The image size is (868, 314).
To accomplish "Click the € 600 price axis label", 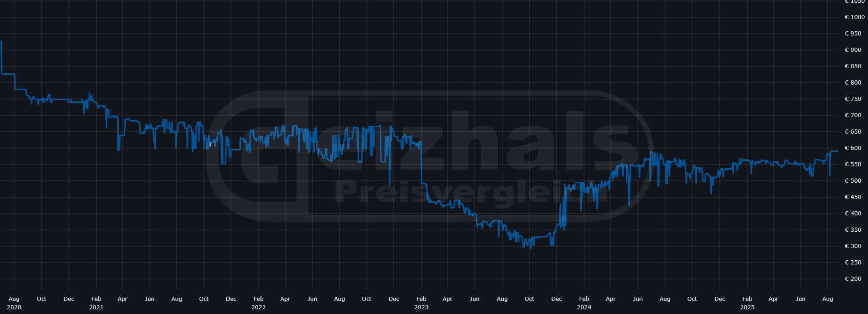I will pos(853,148).
